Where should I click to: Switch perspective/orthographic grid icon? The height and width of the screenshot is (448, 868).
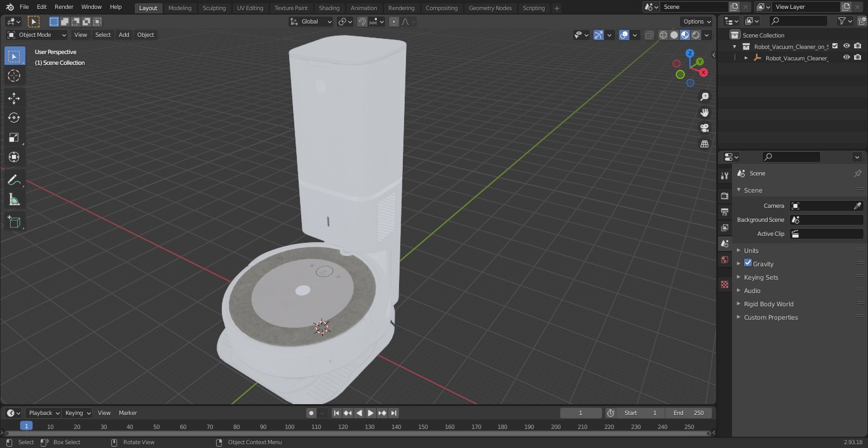point(704,144)
